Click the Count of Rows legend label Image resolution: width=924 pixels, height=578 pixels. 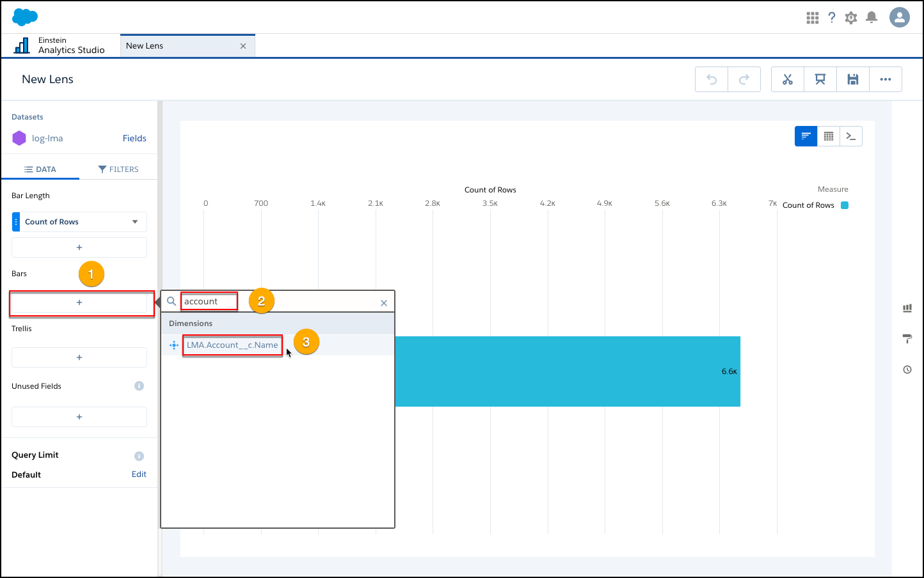pos(808,205)
